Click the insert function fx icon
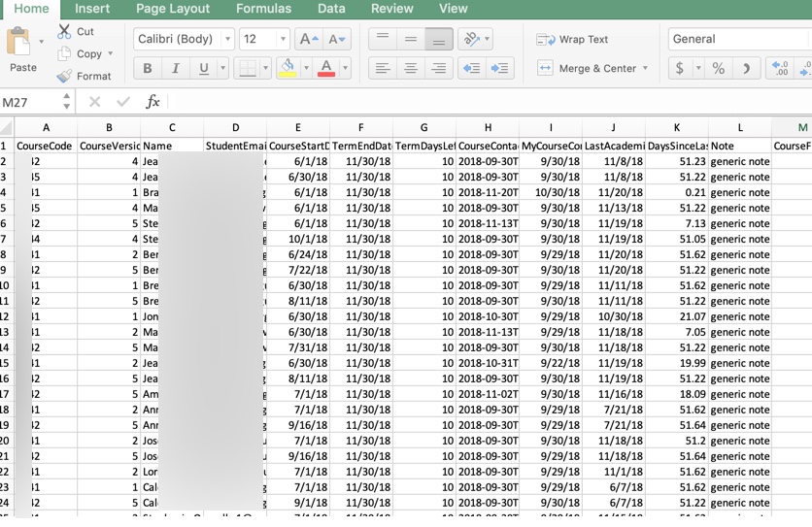The height and width of the screenshot is (527, 812). pyautogui.click(x=152, y=102)
